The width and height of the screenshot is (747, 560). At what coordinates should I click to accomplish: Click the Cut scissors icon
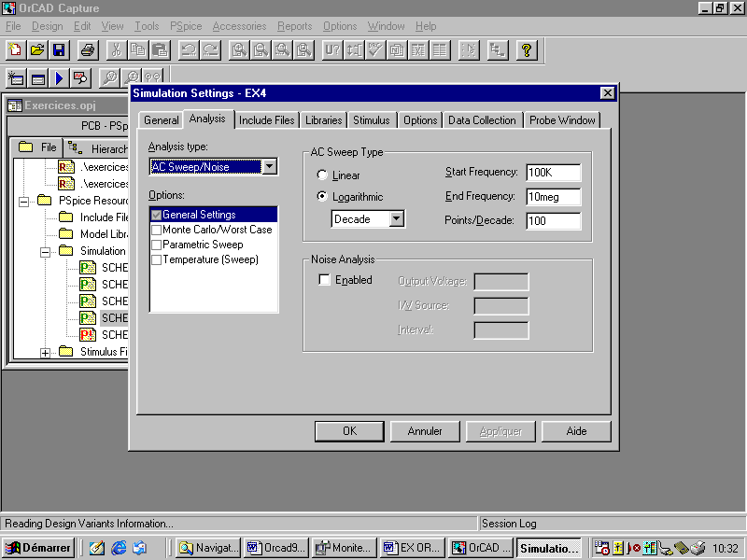(x=116, y=50)
